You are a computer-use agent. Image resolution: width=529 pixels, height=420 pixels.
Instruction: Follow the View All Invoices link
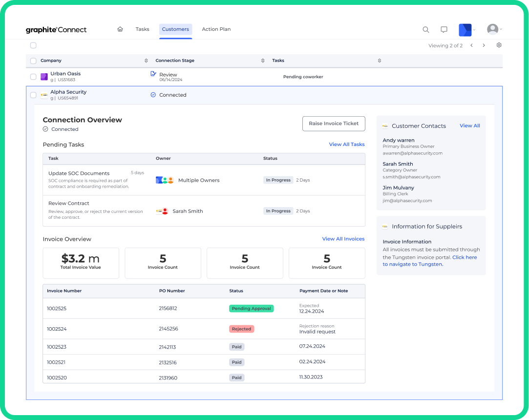(343, 239)
